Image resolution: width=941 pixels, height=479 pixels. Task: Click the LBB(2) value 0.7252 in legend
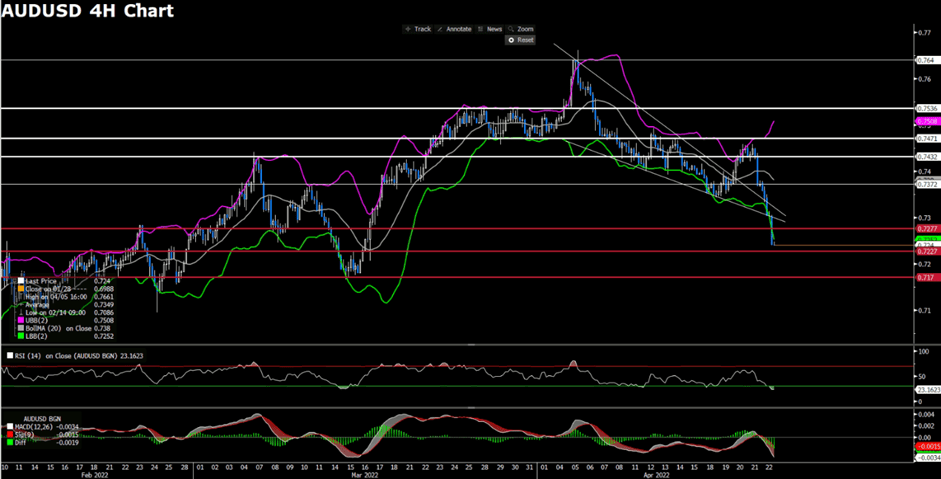(104, 336)
